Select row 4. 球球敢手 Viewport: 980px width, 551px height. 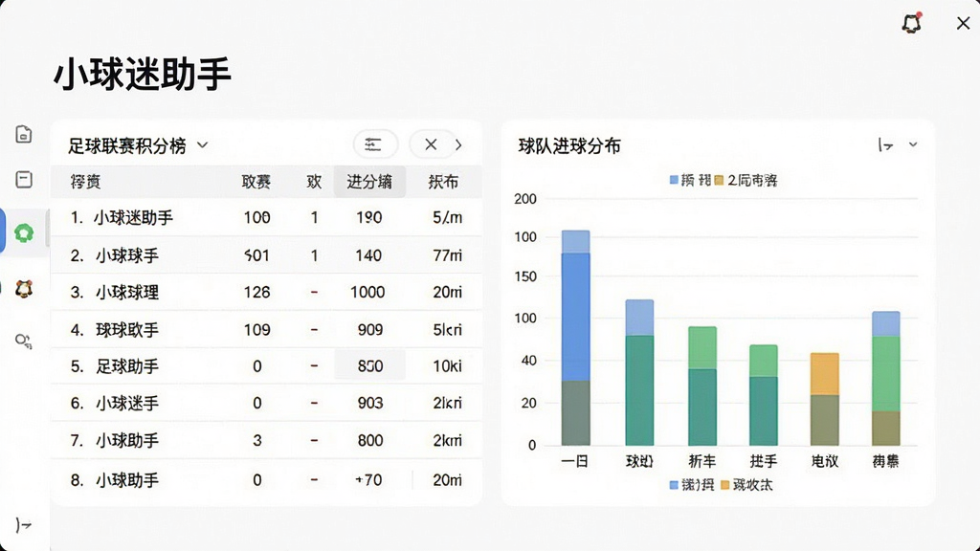click(x=266, y=329)
